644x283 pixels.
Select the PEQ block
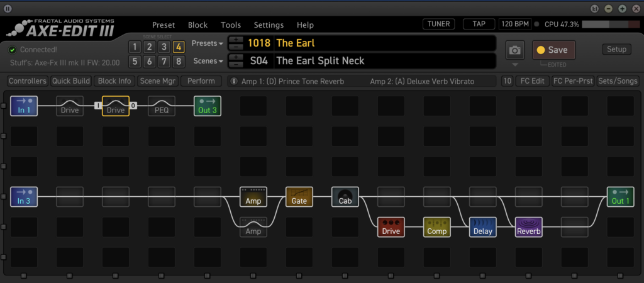[162, 106]
